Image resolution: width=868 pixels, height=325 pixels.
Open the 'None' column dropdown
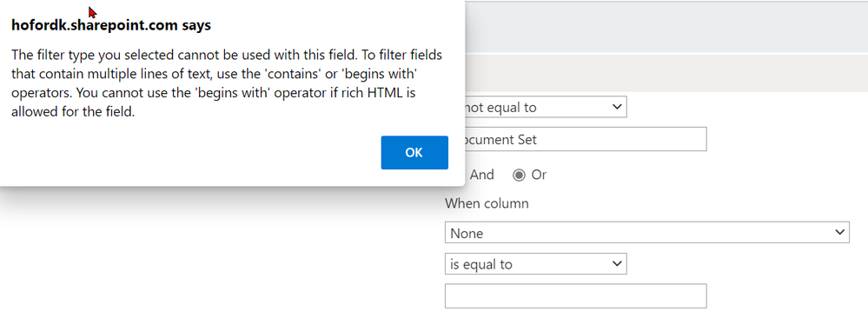click(647, 233)
